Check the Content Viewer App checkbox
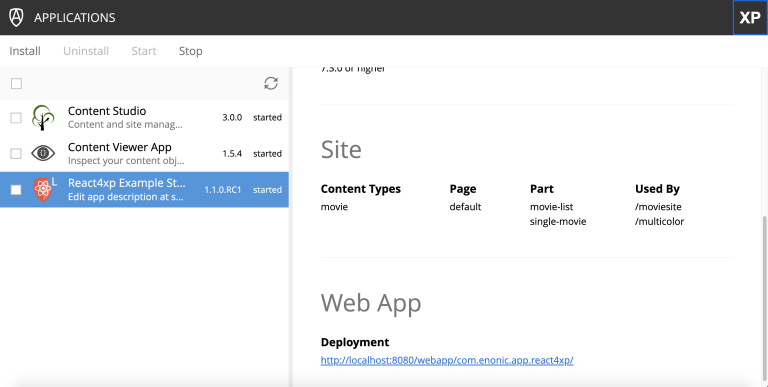Screen dimensions: 768x387 [16, 153]
